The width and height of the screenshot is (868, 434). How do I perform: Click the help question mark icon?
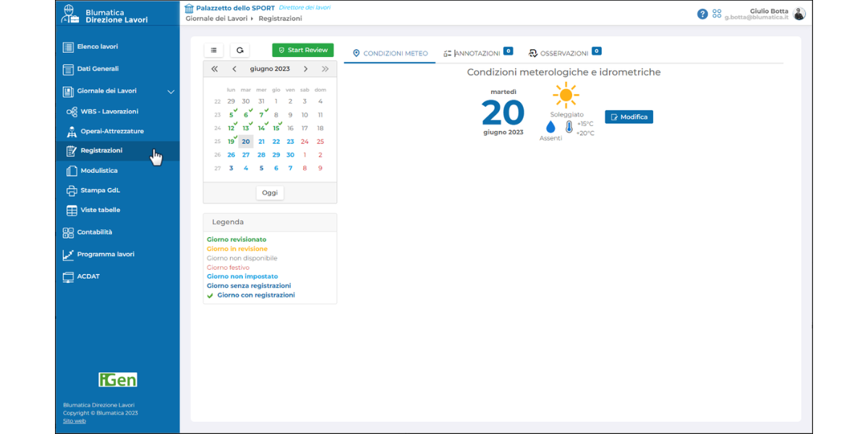click(702, 14)
